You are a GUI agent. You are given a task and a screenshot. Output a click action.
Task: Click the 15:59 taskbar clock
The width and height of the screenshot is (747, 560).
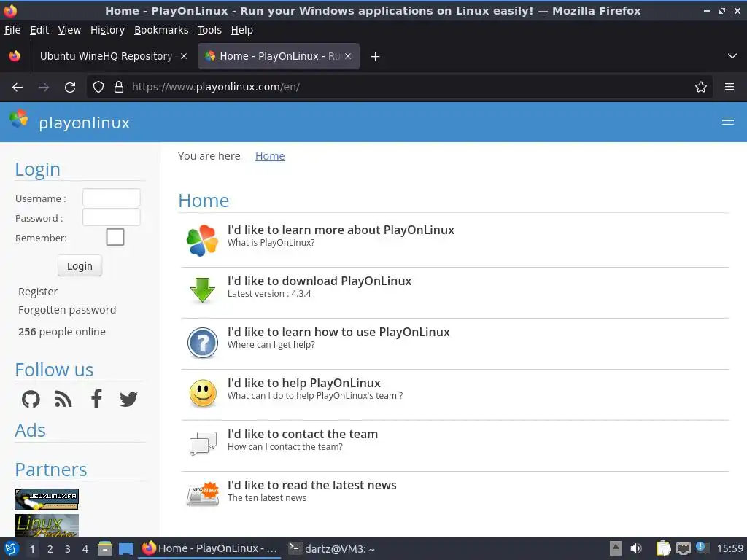[x=730, y=548]
